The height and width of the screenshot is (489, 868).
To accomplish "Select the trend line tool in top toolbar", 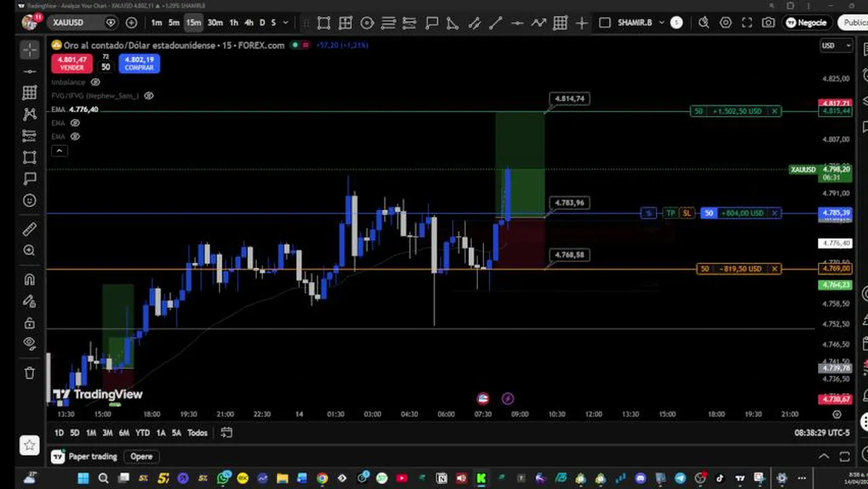I will click(495, 23).
